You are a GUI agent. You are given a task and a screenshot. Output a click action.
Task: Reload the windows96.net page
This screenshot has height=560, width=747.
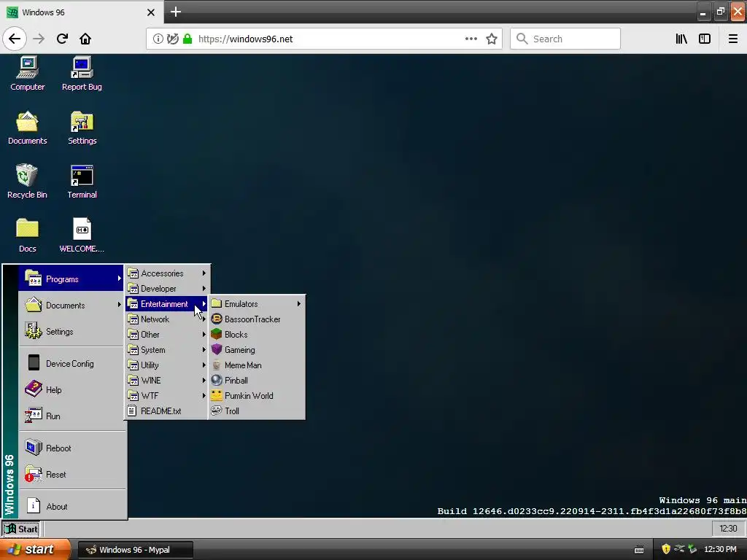coord(62,39)
